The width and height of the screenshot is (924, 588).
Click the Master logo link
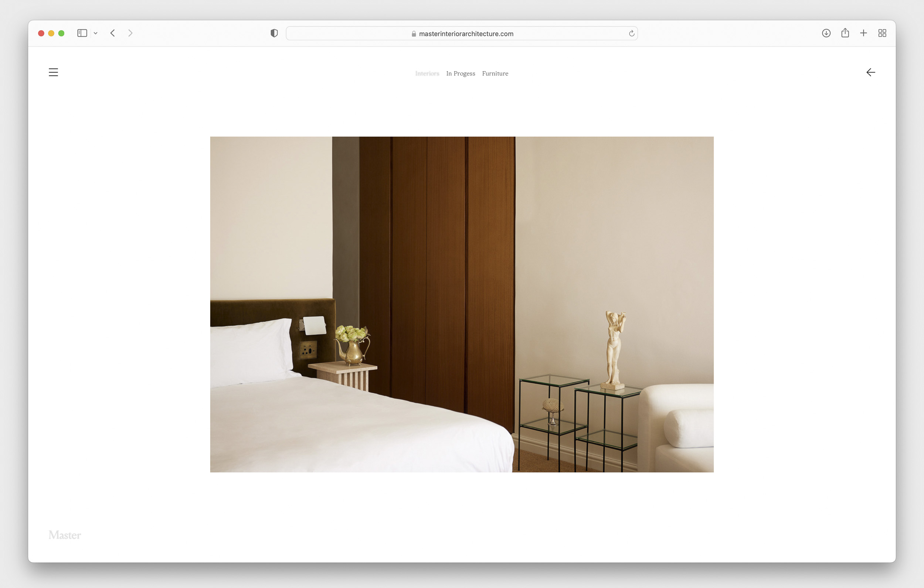point(65,535)
